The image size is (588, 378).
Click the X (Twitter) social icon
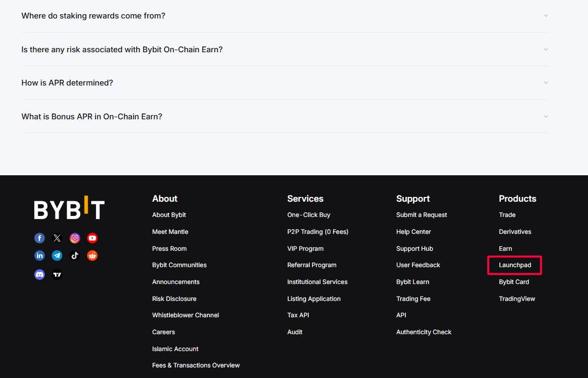click(x=57, y=238)
